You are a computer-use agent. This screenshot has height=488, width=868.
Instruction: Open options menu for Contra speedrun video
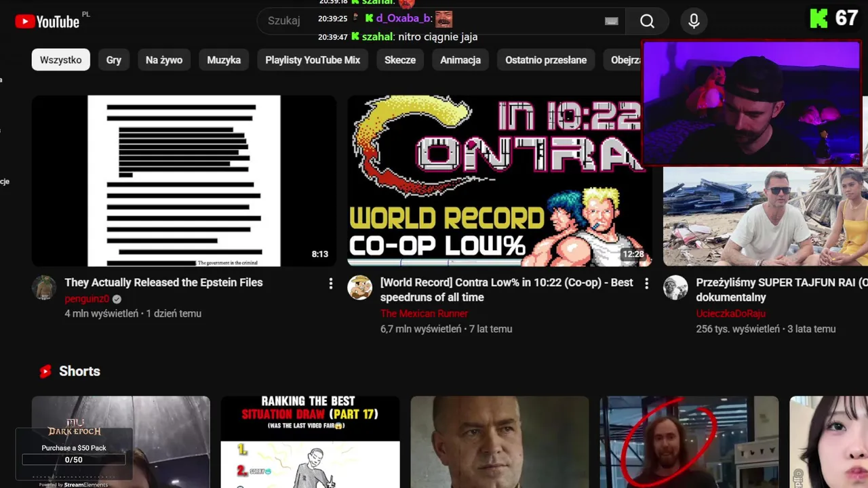coord(646,283)
